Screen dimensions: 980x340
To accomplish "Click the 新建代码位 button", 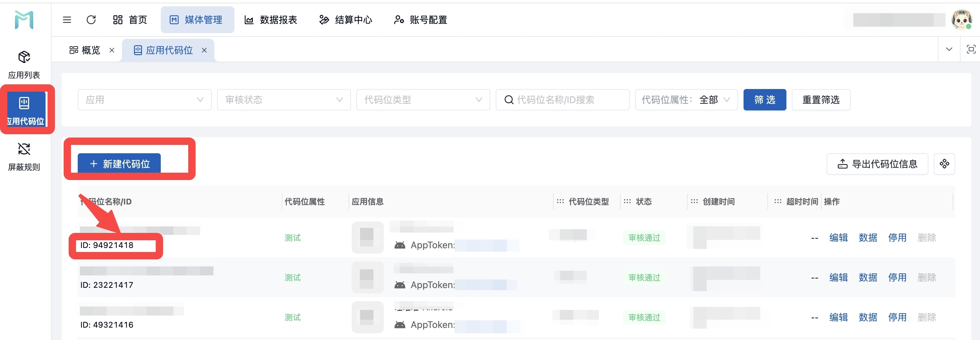I will (x=119, y=164).
